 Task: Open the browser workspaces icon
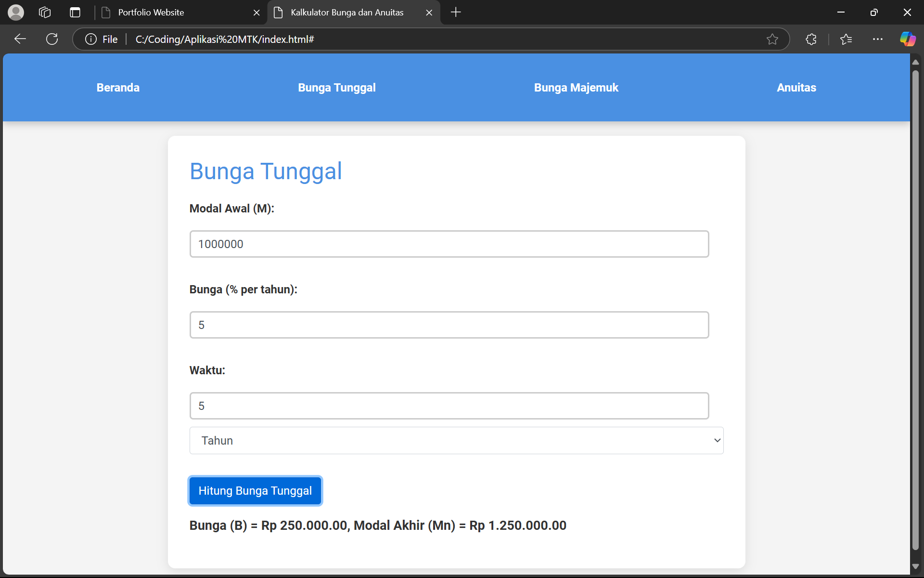pyautogui.click(x=45, y=12)
